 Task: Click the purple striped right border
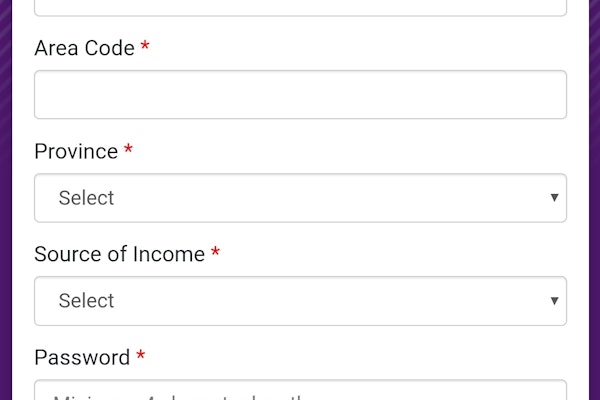(x=594, y=200)
